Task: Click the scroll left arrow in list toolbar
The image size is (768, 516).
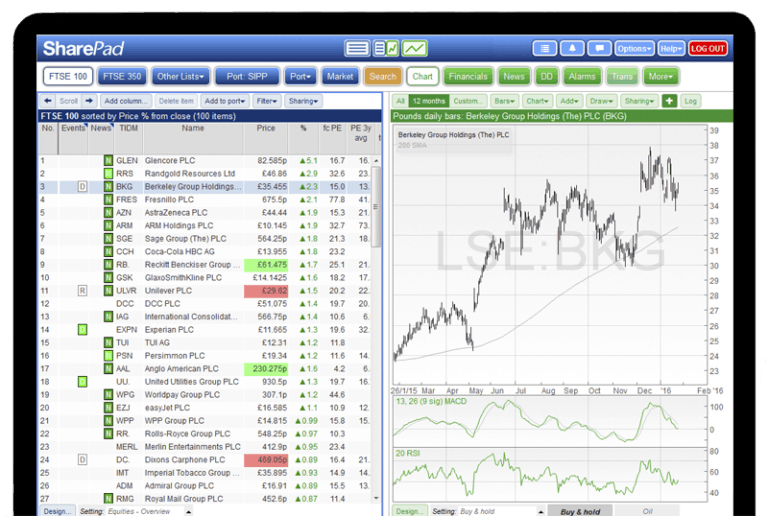Action: tap(47, 101)
